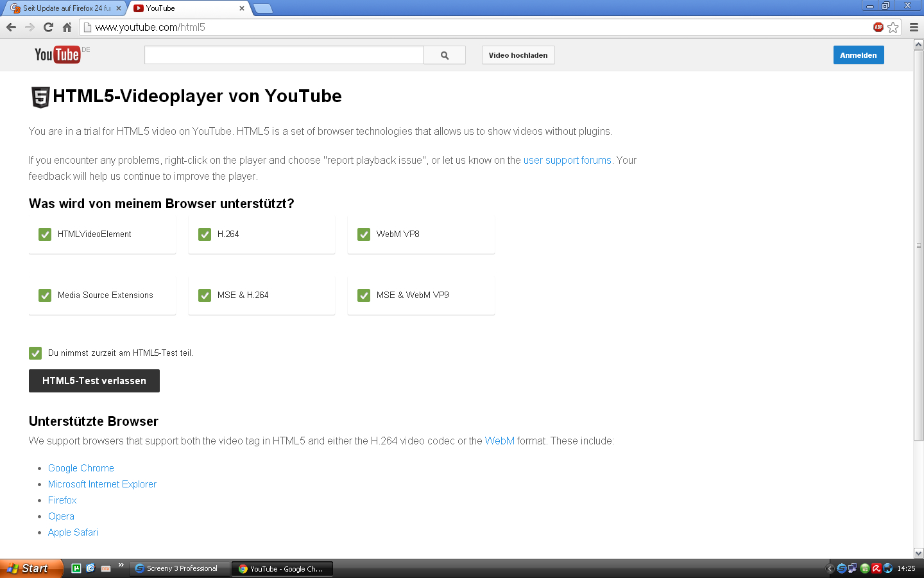The width and height of the screenshot is (924, 578).
Task: Click the browser forward arrow
Action: coord(30,27)
